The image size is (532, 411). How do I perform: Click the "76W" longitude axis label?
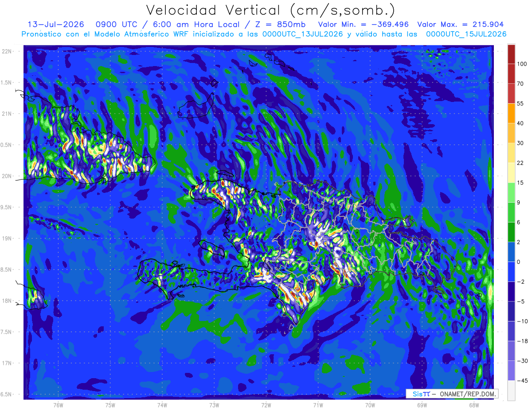pos(58,405)
